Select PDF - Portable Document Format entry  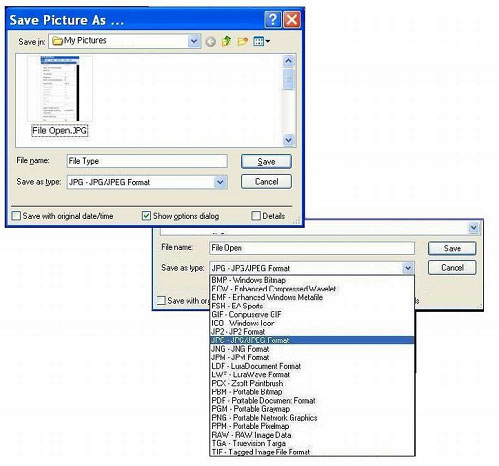pyautogui.click(x=312, y=400)
